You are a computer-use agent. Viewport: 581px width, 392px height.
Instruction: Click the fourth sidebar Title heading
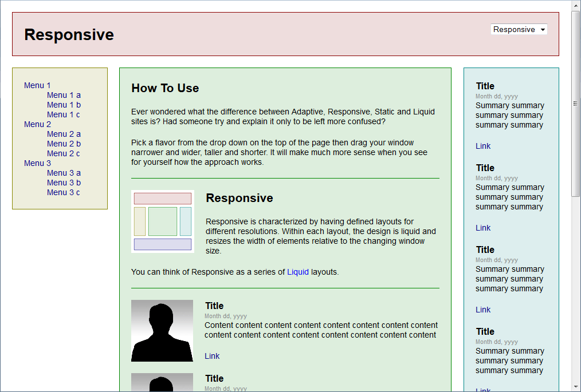click(x=485, y=331)
